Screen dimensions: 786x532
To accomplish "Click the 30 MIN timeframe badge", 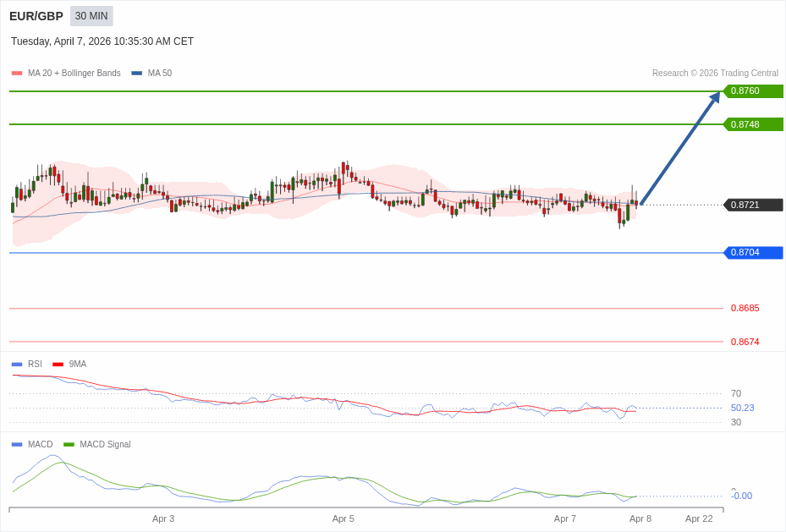I will pyautogui.click(x=91, y=16).
